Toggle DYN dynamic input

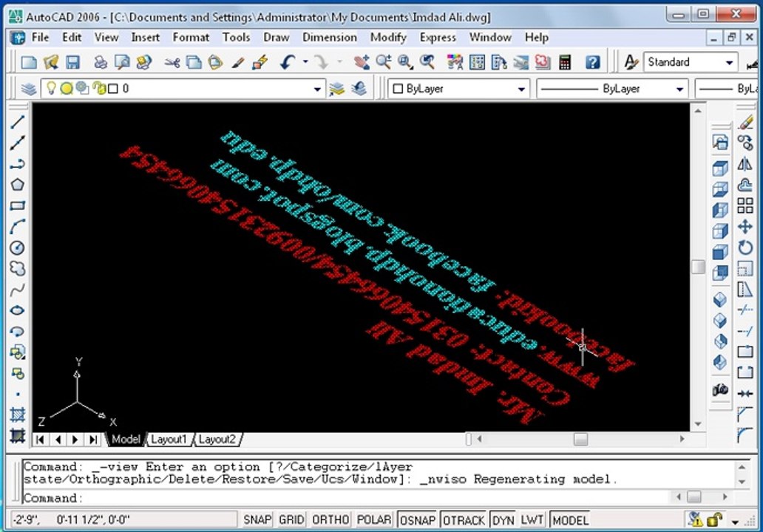tap(503, 520)
